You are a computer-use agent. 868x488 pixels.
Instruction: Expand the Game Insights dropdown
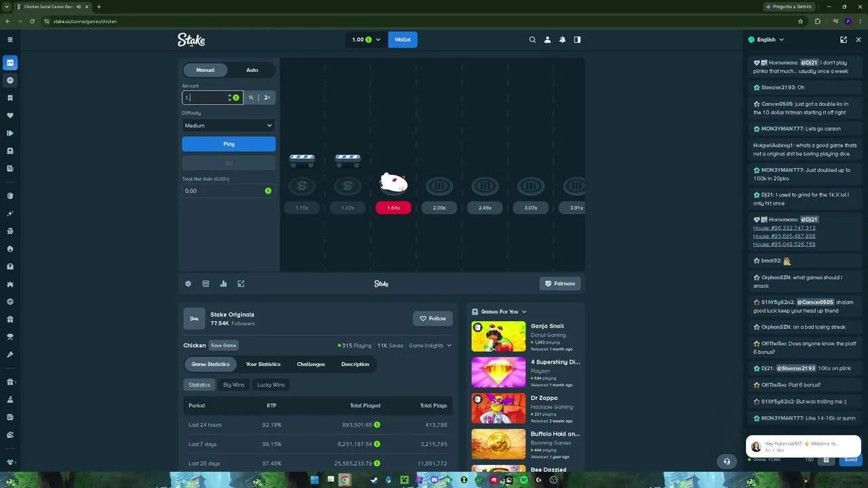[430, 346]
